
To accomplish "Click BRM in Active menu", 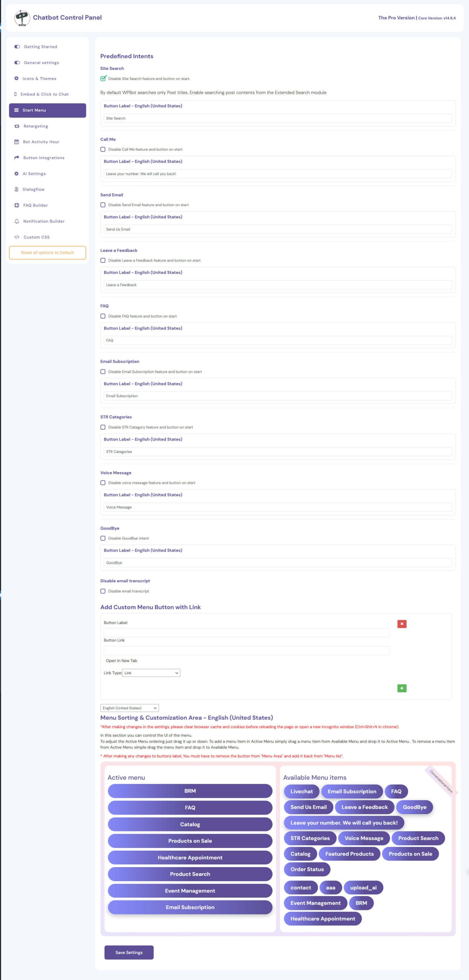I will [190, 791].
